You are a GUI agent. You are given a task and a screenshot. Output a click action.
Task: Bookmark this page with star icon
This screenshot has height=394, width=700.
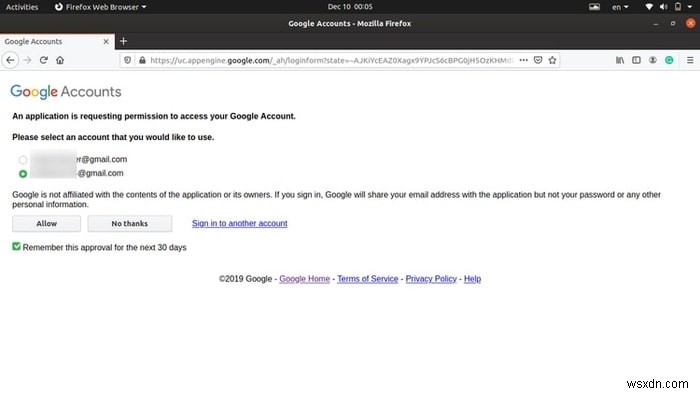point(552,60)
